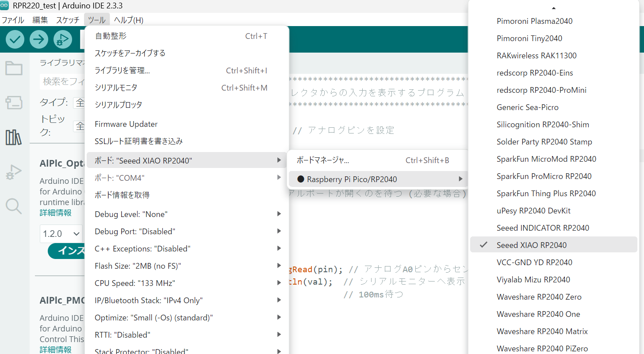Open シリアルプロッタ from the tools menu
This screenshot has width=644, height=354.
[x=187, y=105]
